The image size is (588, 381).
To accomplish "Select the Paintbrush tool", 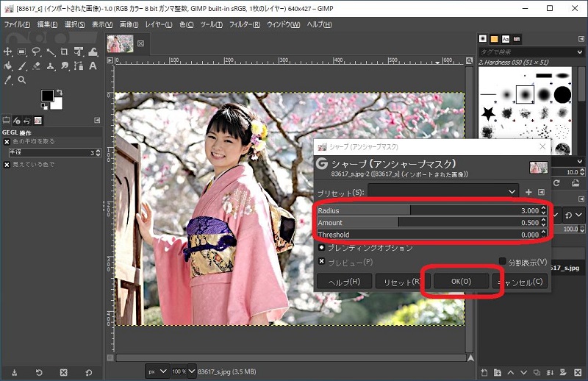I will [x=22, y=66].
